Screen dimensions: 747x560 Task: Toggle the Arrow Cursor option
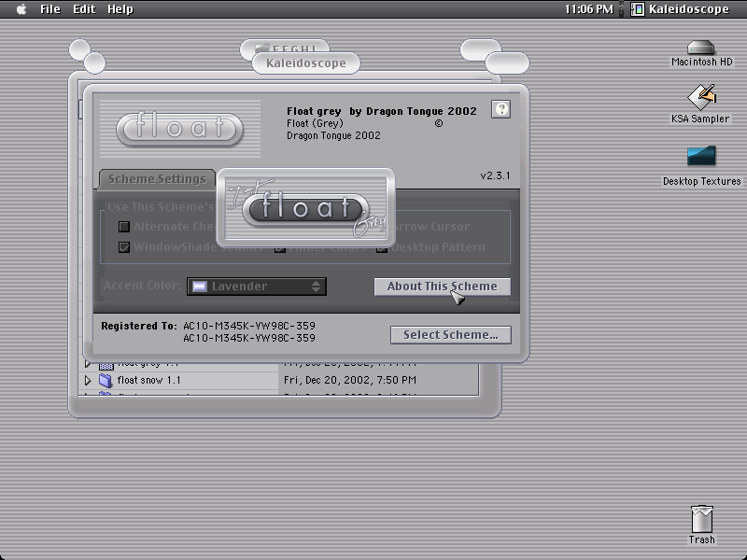[431, 227]
